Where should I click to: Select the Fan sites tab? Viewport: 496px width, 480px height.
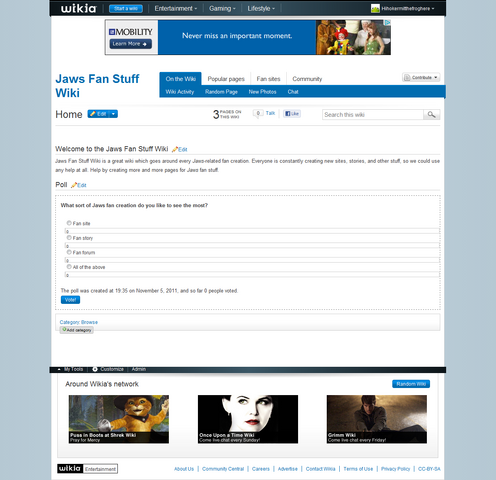click(268, 79)
